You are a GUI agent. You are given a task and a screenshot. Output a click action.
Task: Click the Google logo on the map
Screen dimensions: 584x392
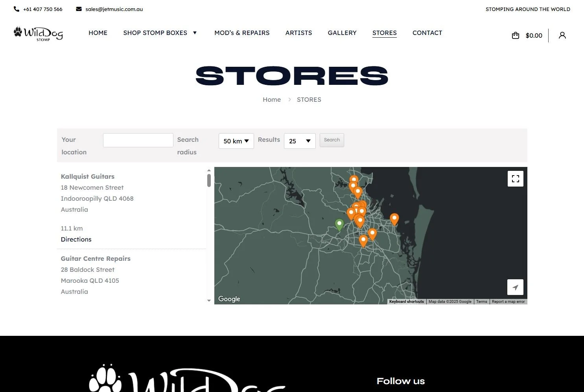click(229, 299)
